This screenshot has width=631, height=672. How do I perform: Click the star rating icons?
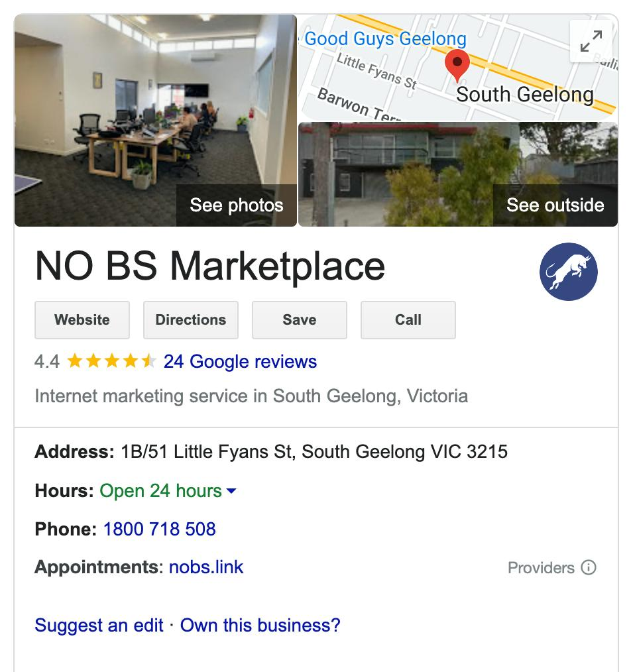(x=111, y=361)
